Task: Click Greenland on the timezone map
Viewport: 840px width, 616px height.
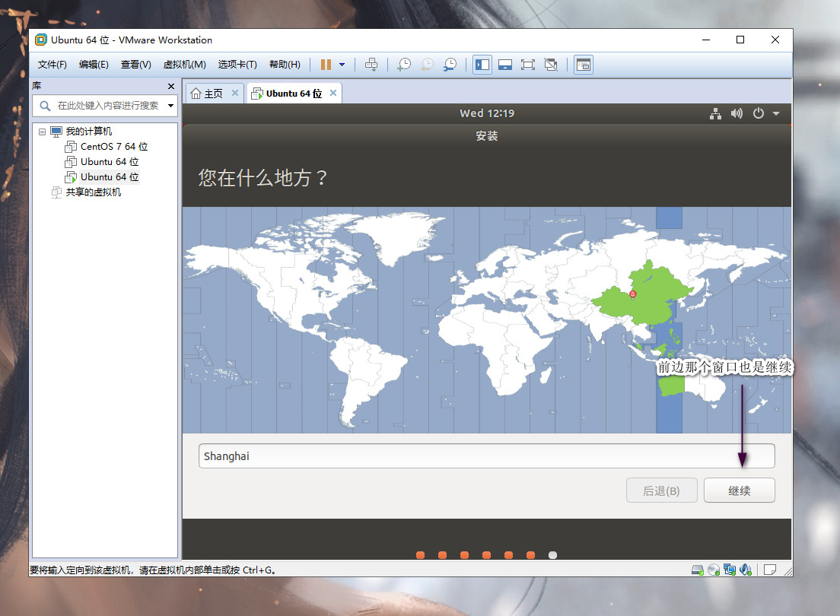Action: 399,237
